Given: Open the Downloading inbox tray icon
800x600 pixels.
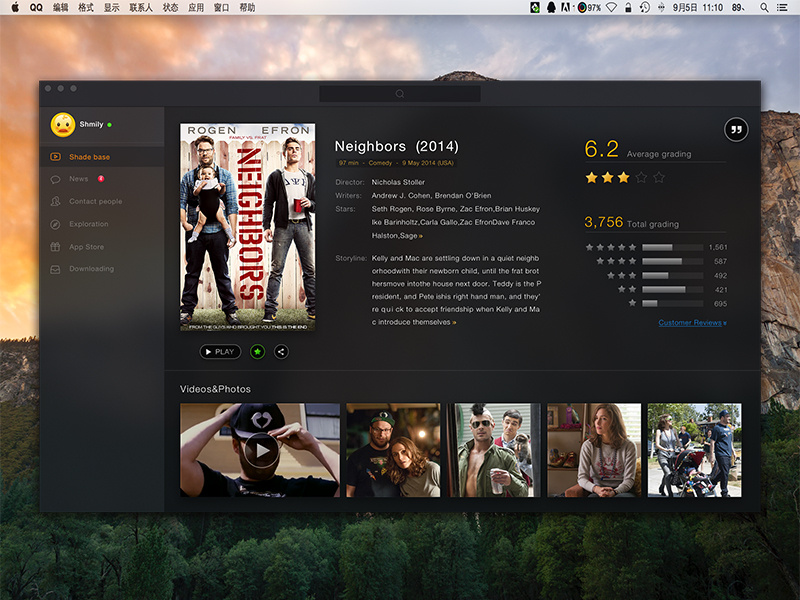Looking at the screenshot, I should point(55,269).
